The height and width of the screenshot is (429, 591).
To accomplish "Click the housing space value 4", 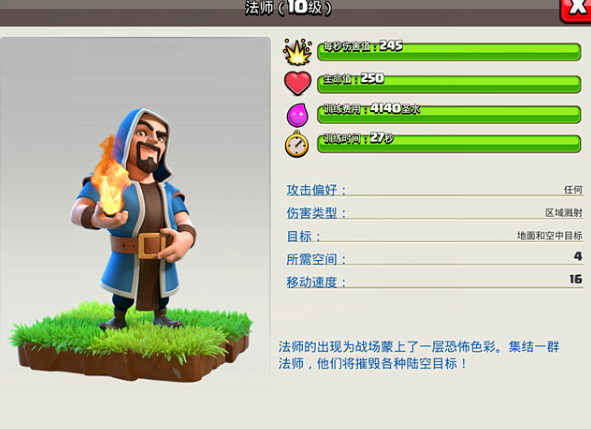I will tap(578, 256).
